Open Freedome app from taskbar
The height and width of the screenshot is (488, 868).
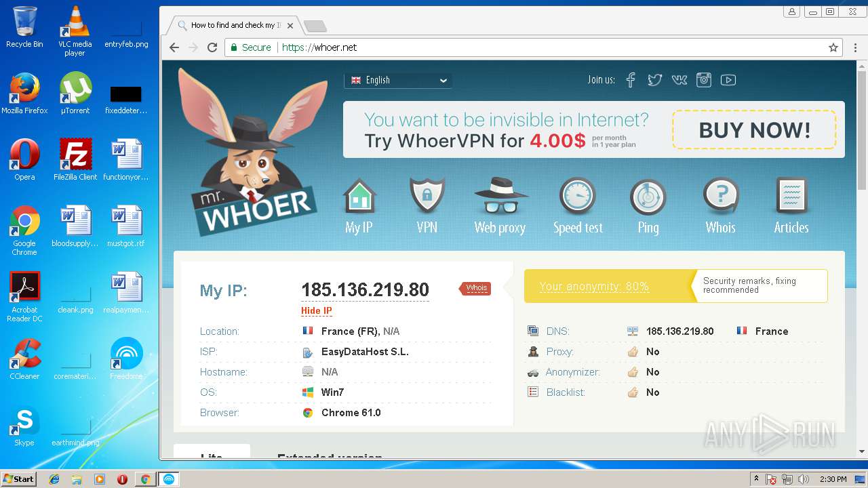(169, 479)
